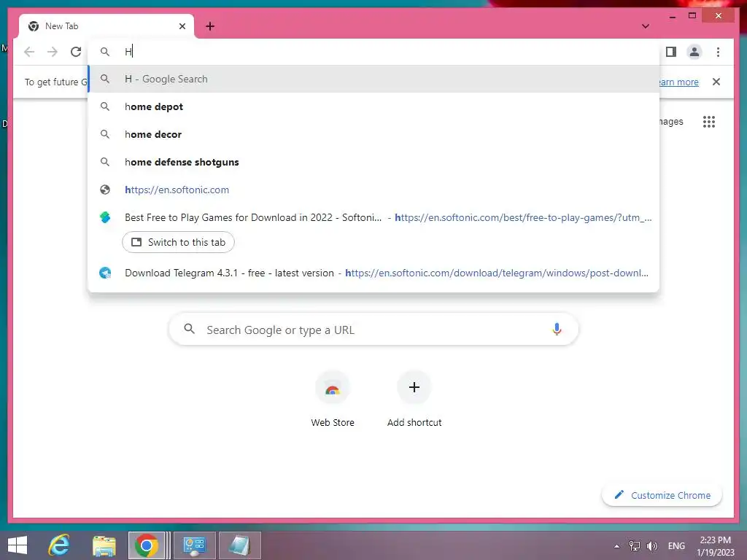
Task: Expand the tab search chevron
Action: (646, 26)
